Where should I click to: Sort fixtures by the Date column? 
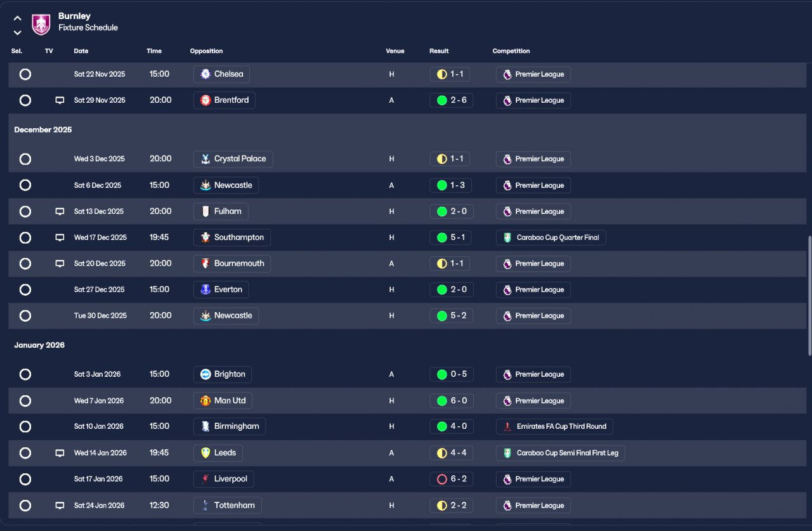pos(81,51)
